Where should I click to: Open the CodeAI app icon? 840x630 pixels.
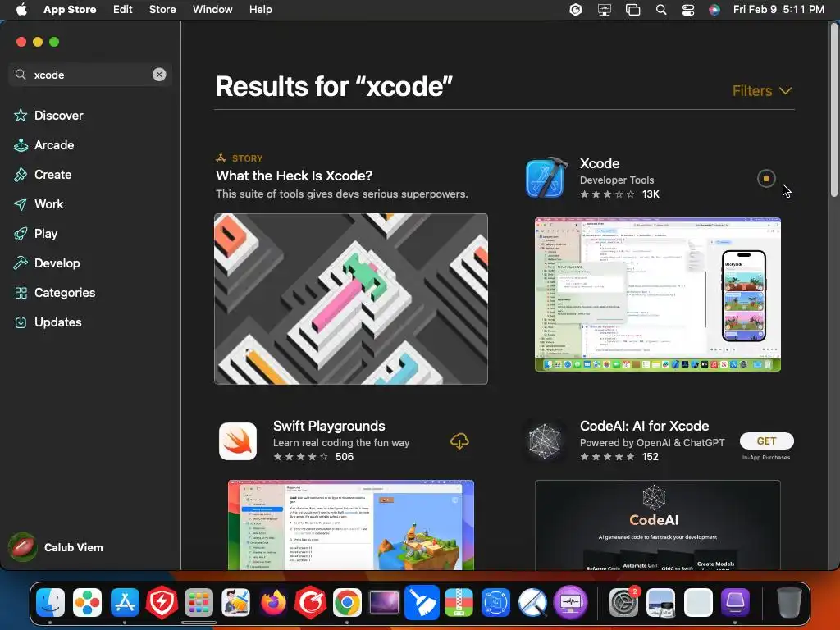(x=545, y=441)
